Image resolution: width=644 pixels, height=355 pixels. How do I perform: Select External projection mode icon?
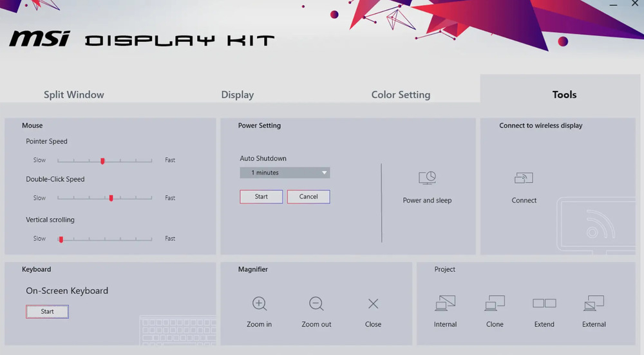click(x=594, y=303)
